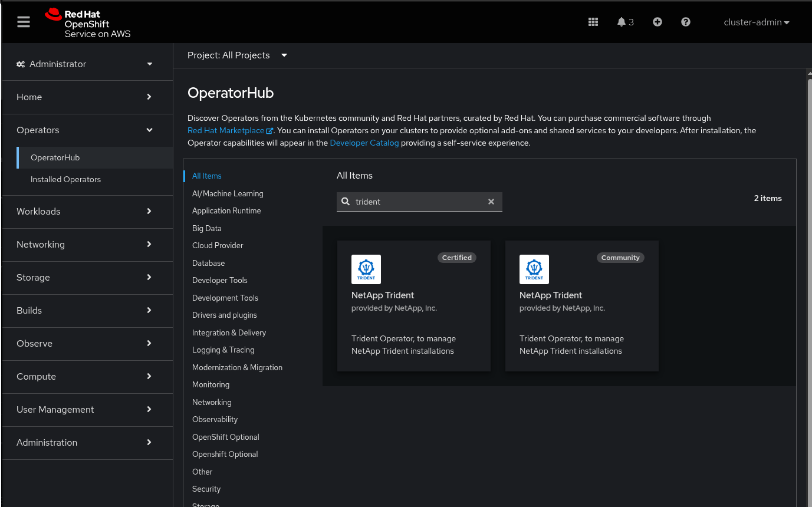Screen dimensions: 812x507
Task: Expand the Storage navigation section
Action: click(85, 278)
